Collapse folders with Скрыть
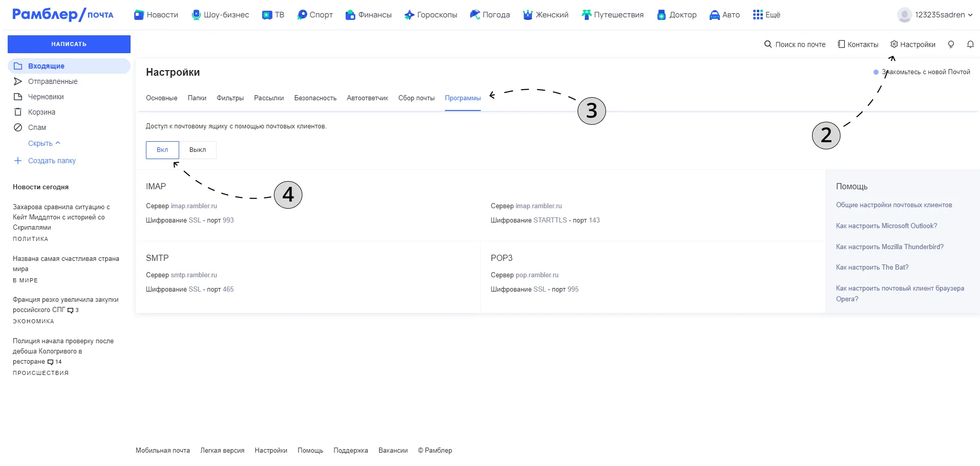980x466 pixels. click(x=44, y=143)
